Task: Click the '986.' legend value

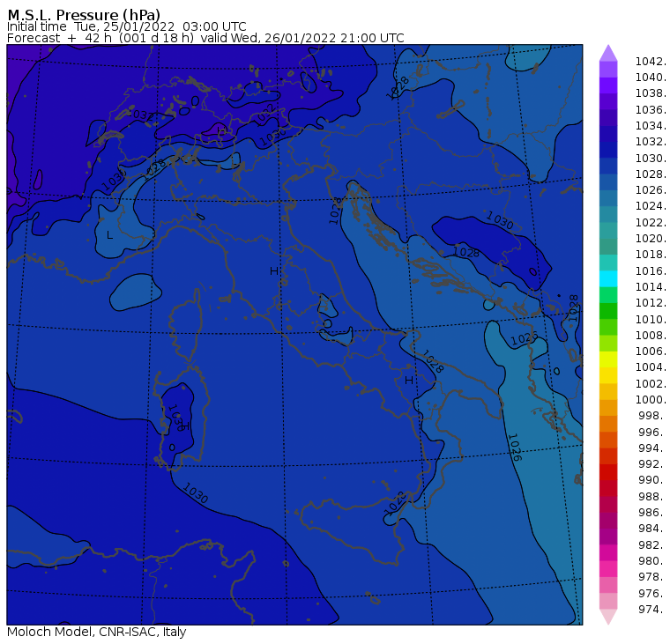Action: tap(652, 513)
